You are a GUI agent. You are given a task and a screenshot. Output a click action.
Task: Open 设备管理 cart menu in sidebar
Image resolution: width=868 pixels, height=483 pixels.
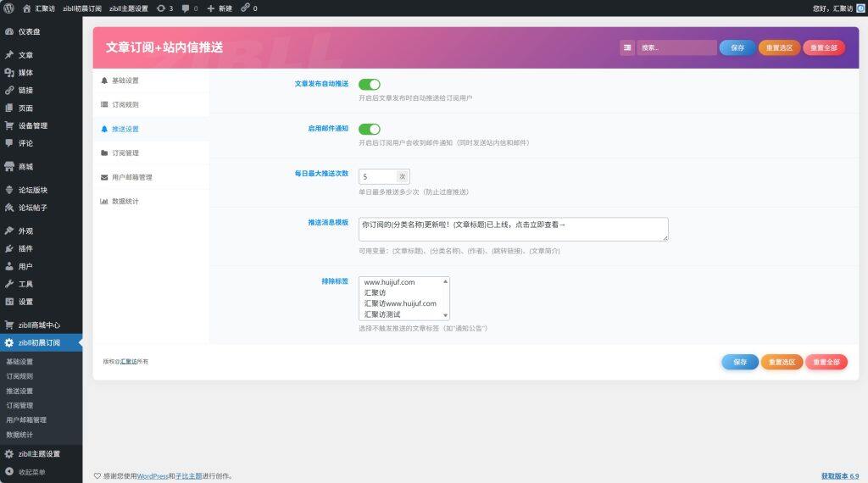point(41,125)
